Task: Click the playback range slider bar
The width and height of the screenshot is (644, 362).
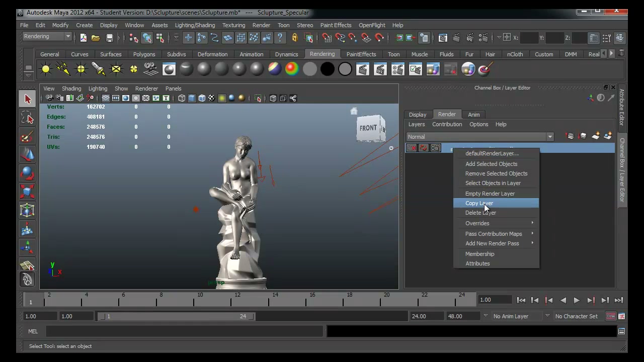Action: click(x=177, y=316)
